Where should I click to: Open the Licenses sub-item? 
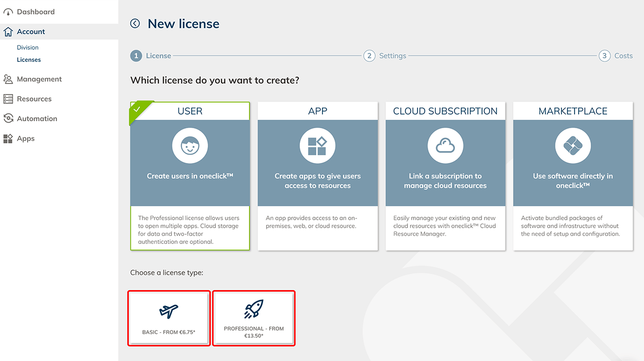pos(29,59)
